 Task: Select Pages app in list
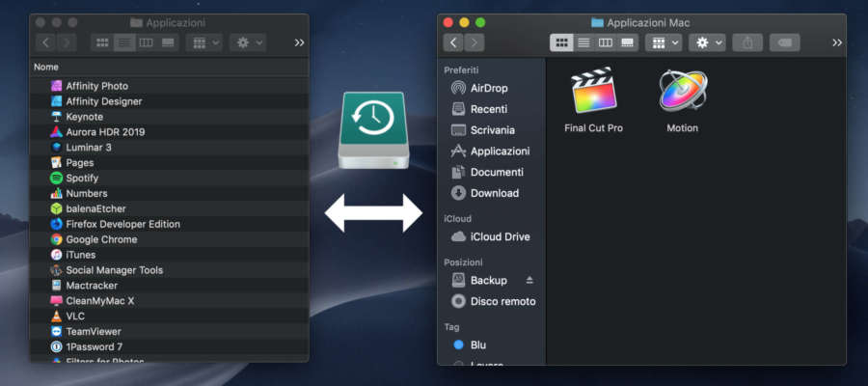[169, 163]
